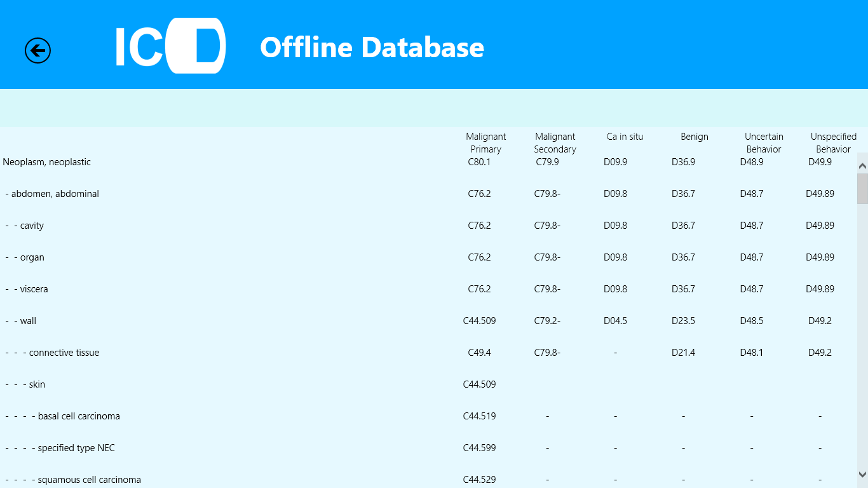
Task: Click the D09.9 Ca in situ code
Action: [615, 162]
